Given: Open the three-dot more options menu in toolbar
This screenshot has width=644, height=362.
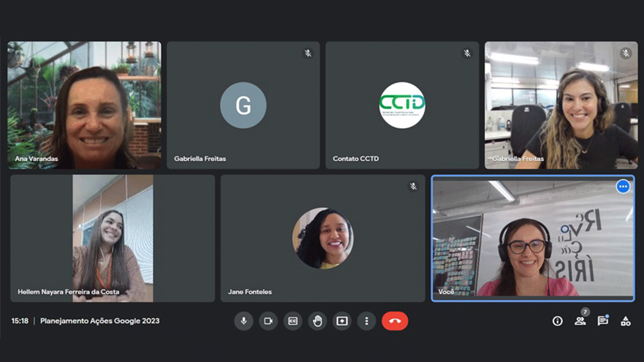Looking at the screenshot, I should pos(366,321).
